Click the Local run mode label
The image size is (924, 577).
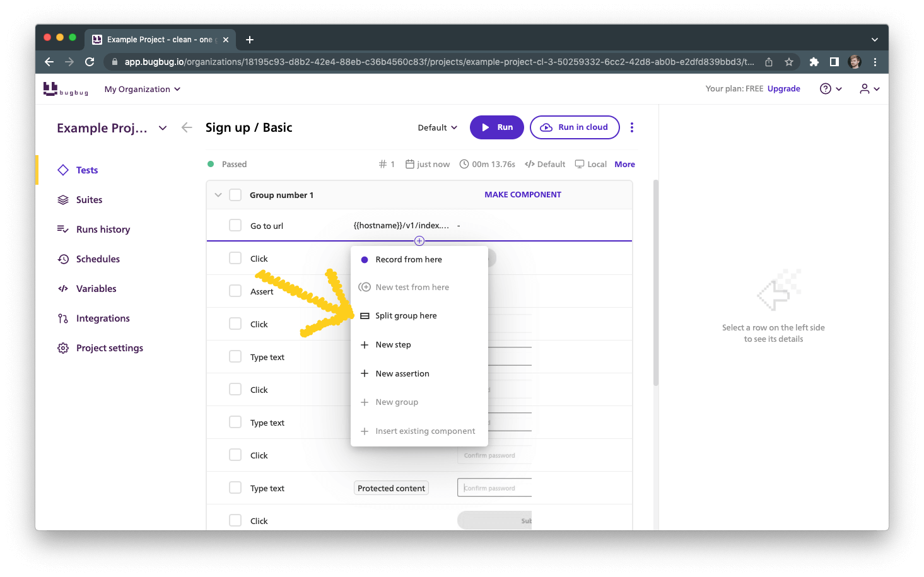[597, 164]
